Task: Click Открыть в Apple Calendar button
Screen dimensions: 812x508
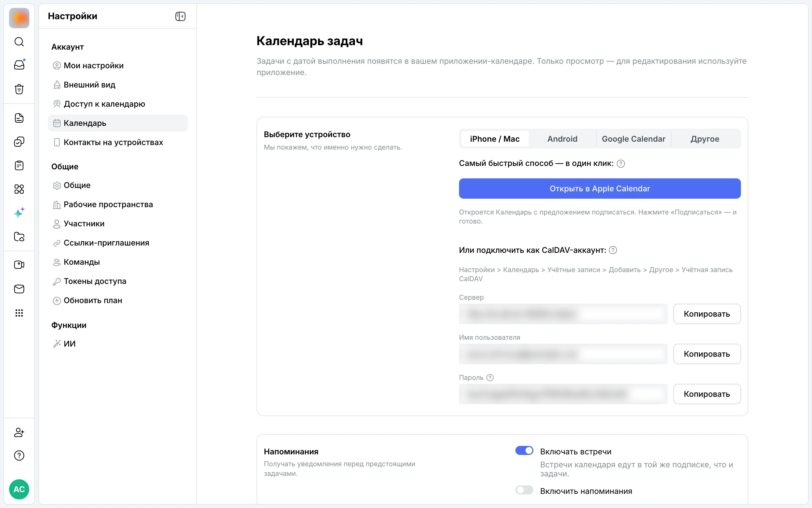Action: [600, 189]
